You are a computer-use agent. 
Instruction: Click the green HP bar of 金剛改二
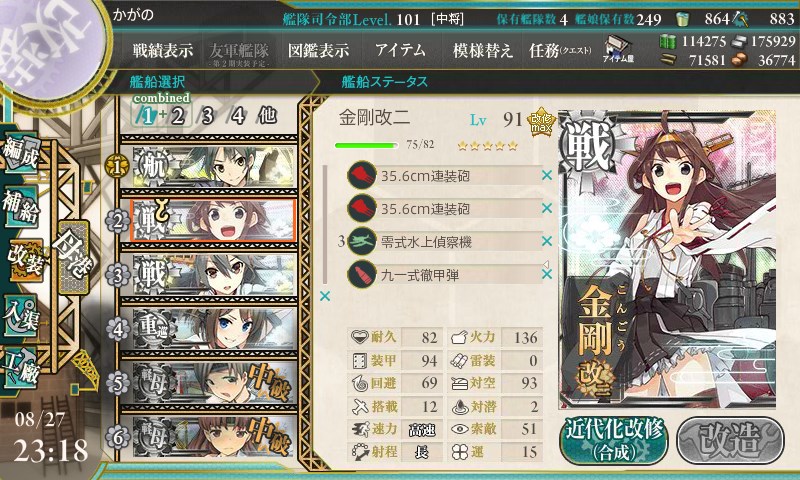(x=366, y=145)
